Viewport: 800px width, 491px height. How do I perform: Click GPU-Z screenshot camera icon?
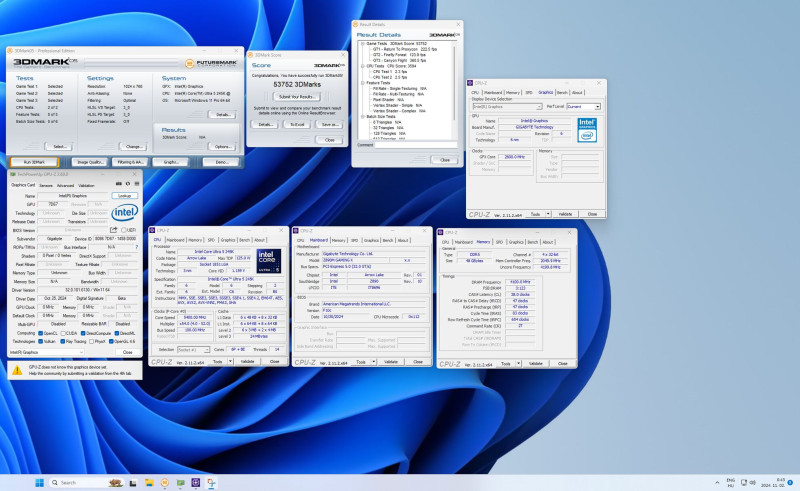point(118,184)
